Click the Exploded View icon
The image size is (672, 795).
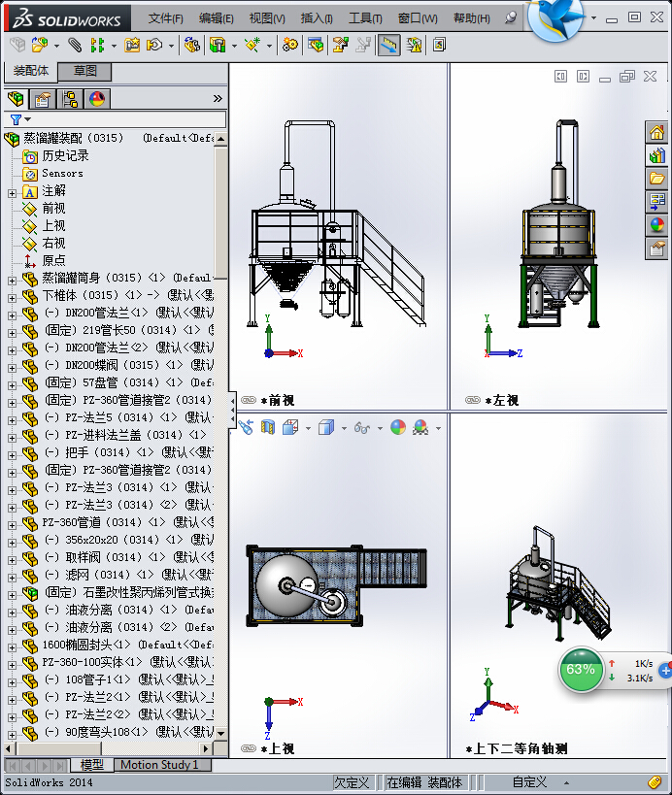pyautogui.click(x=340, y=45)
